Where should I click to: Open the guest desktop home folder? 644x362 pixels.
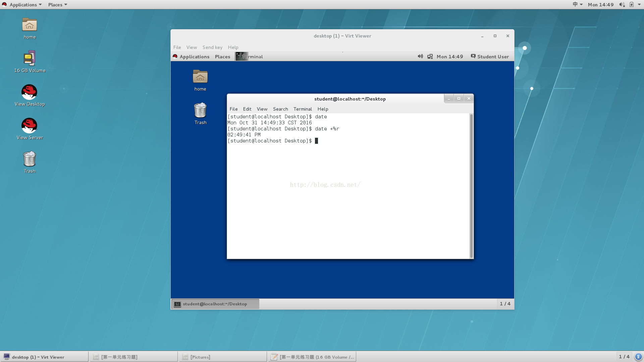coord(200,77)
